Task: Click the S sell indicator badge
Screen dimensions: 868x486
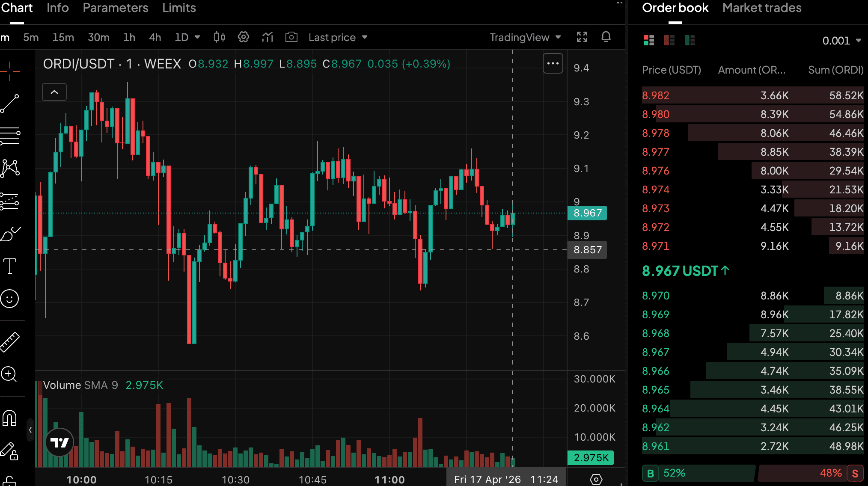Action: click(855, 473)
